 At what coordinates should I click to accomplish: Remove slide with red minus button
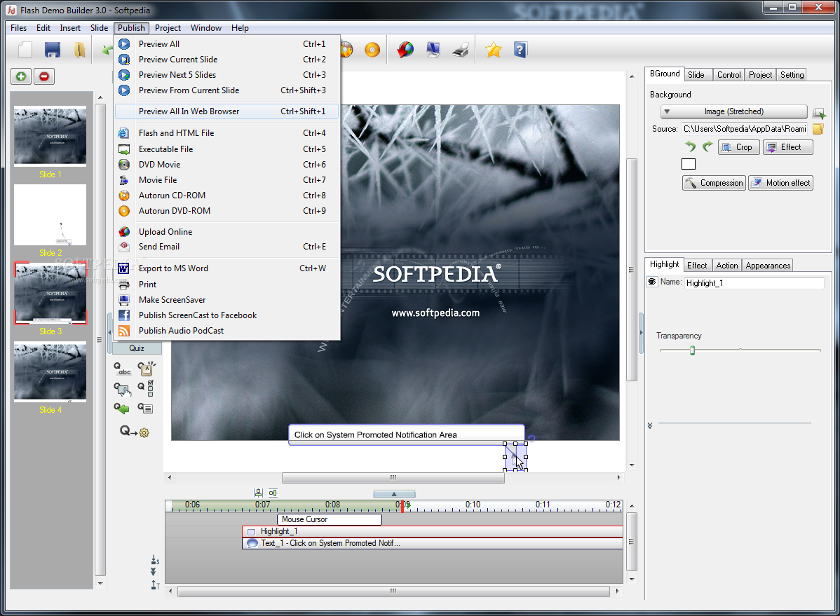[x=44, y=76]
